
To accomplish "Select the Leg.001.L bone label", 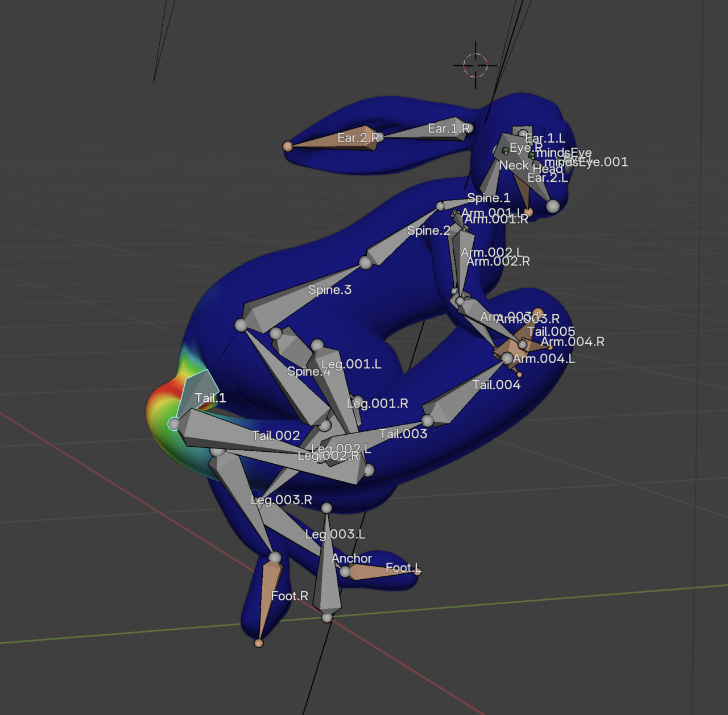I will click(x=351, y=364).
